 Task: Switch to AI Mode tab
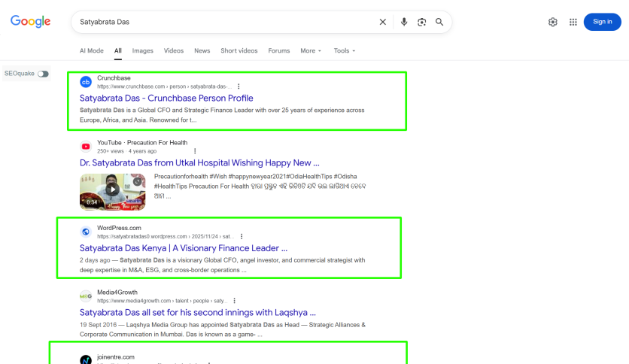[92, 51]
